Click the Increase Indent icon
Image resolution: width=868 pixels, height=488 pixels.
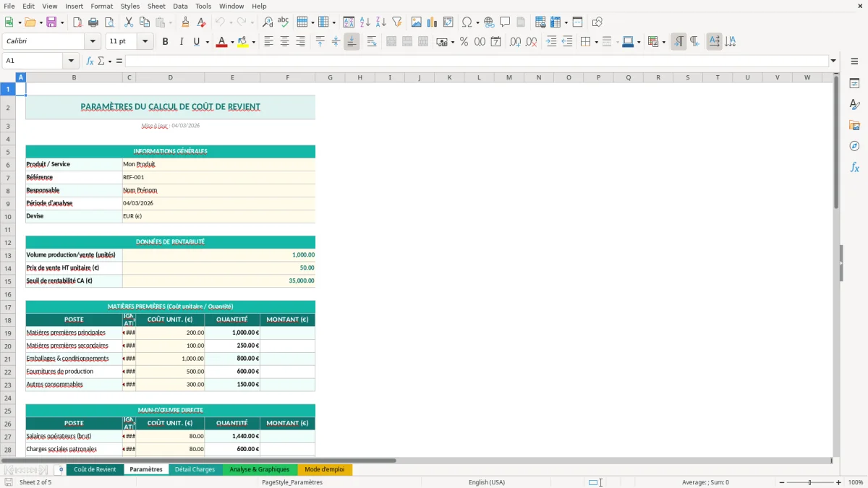click(551, 42)
